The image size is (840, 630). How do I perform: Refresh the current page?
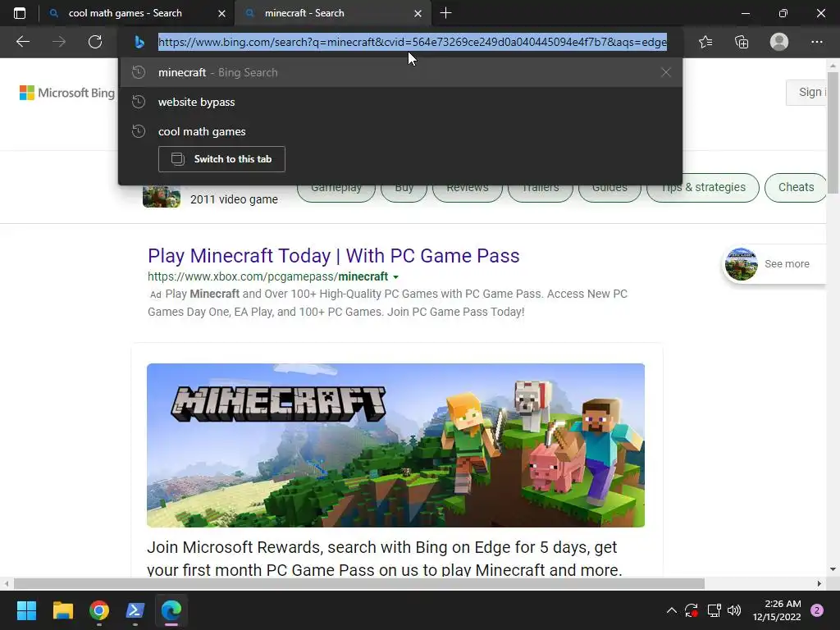[x=95, y=42]
